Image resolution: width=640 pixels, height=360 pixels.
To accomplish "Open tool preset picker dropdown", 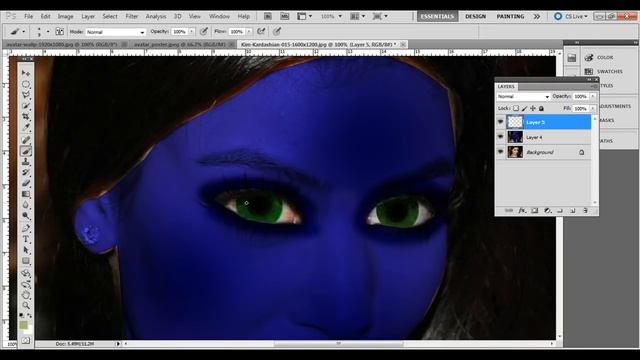I will (24, 31).
